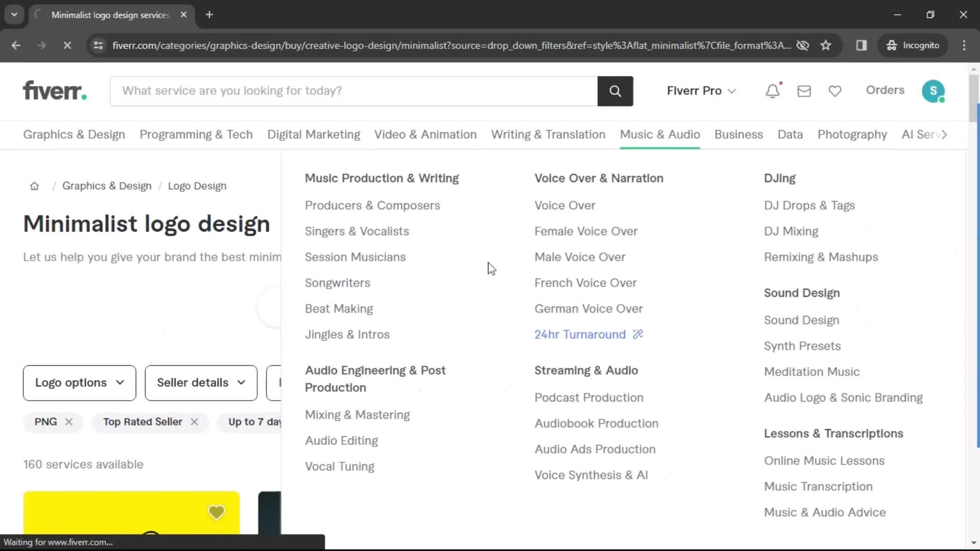The width and height of the screenshot is (980, 551).
Task: Expand the Logo options dropdown
Action: pyautogui.click(x=80, y=382)
